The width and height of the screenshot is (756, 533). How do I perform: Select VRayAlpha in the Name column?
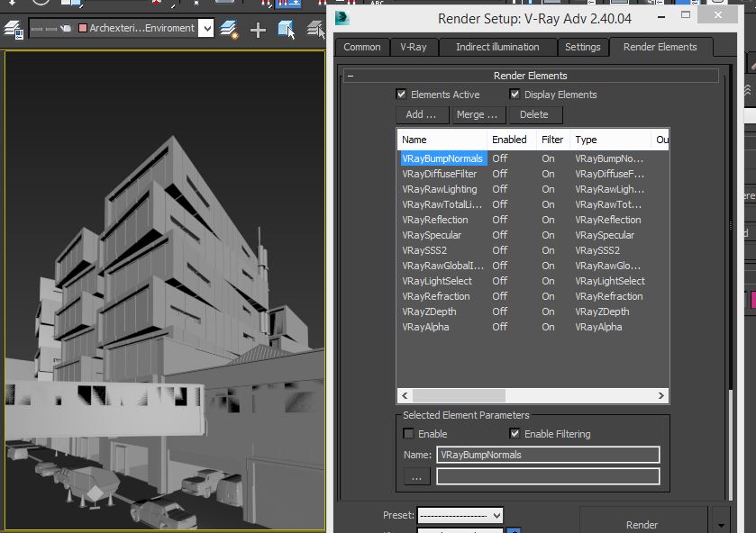click(x=425, y=327)
